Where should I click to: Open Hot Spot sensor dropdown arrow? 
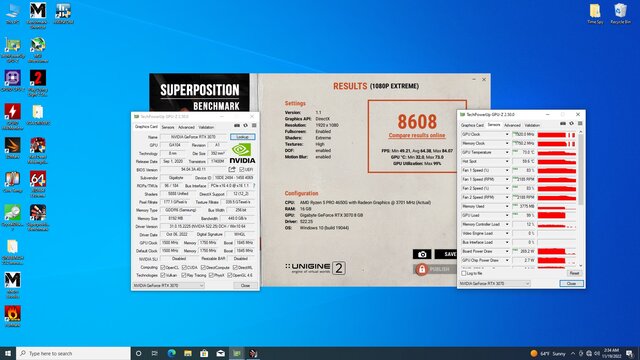pos(507,161)
